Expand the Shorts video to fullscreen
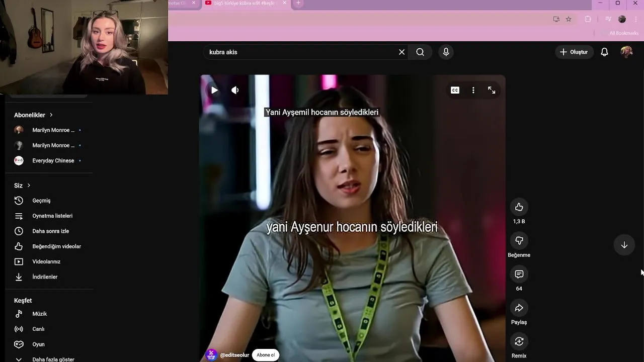Image resolution: width=644 pixels, height=362 pixels. 492,90
